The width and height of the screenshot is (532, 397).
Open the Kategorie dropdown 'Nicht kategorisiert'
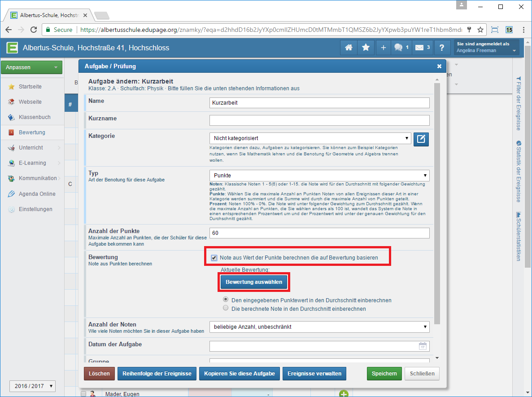coord(310,138)
